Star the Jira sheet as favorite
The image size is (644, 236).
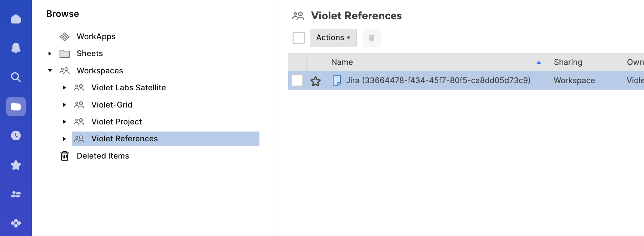[x=316, y=81]
